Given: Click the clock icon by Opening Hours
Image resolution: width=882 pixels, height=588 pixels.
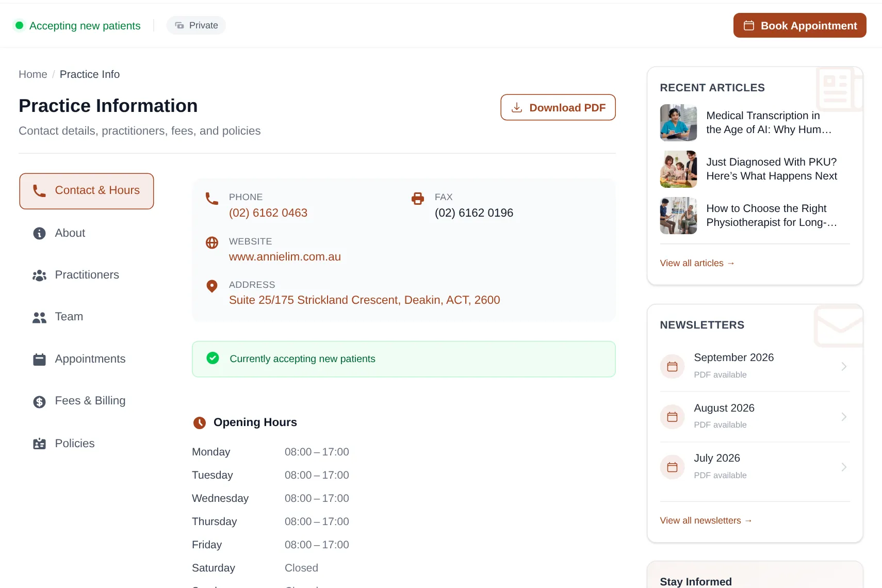Looking at the screenshot, I should coord(200,423).
